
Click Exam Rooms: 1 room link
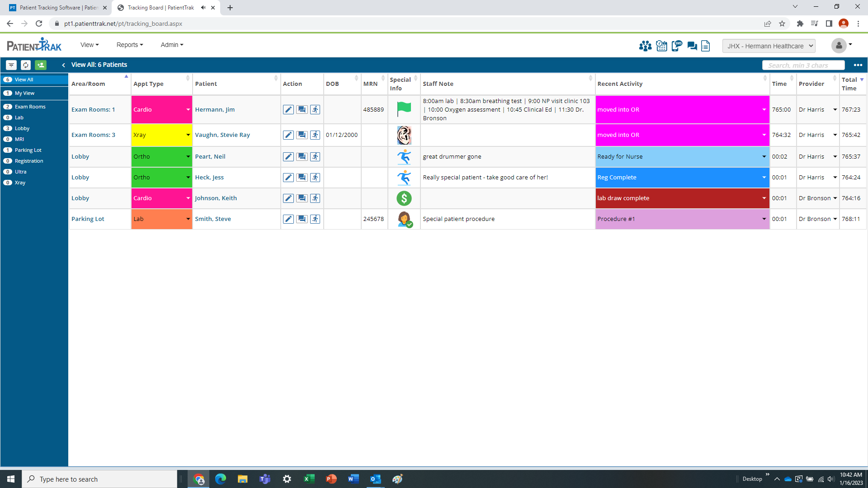[x=93, y=109]
